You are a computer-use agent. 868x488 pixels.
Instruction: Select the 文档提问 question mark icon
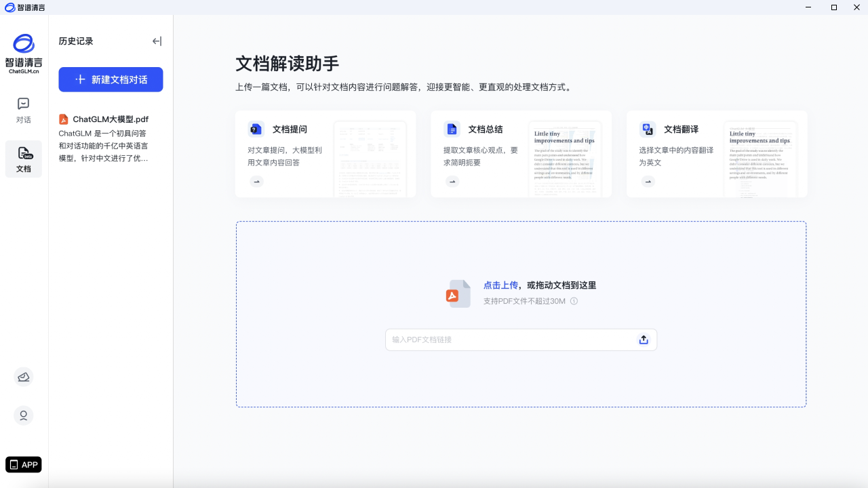[256, 129]
